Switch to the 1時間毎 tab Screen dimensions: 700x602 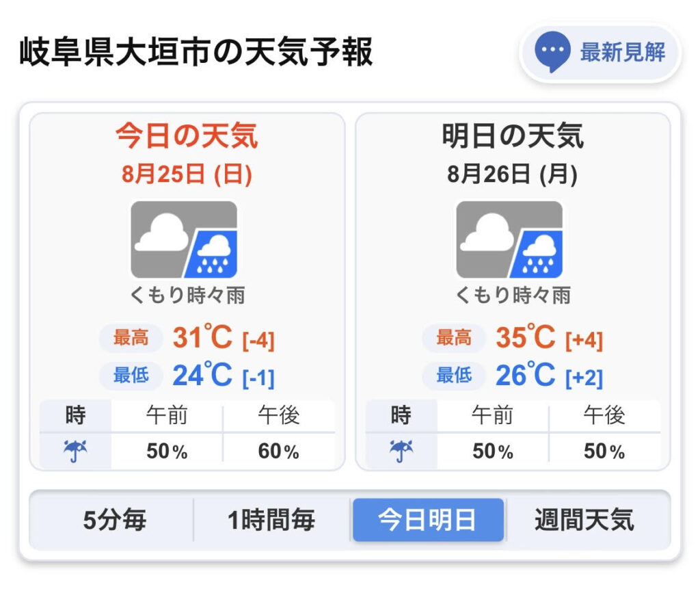pyautogui.click(x=271, y=520)
